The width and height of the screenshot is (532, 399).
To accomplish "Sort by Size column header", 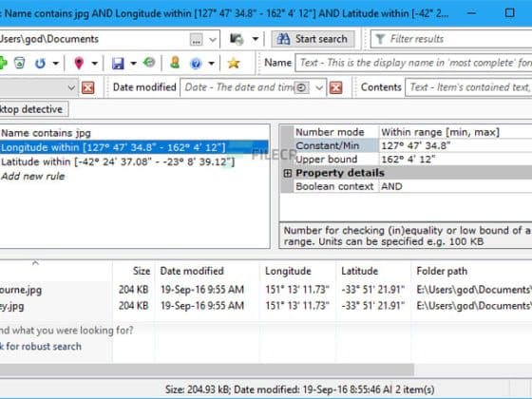I will point(134,271).
